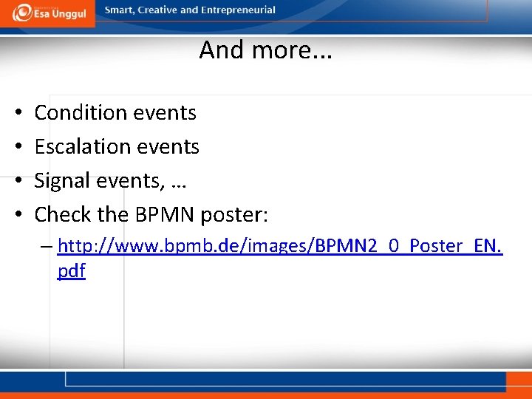Screen dimensions: 532x399
Task: Click the 'Condition events' bullet text
Action: 115,112
